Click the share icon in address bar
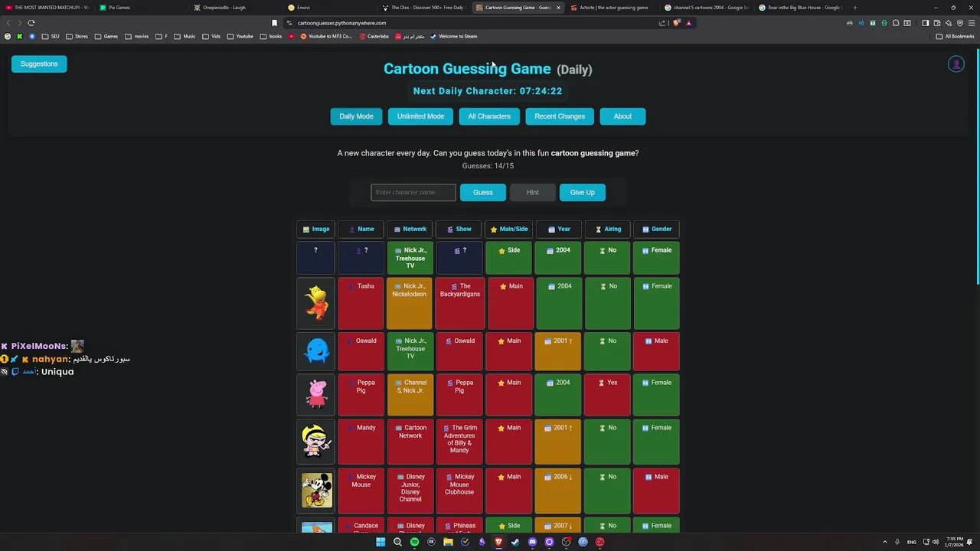 (x=662, y=23)
